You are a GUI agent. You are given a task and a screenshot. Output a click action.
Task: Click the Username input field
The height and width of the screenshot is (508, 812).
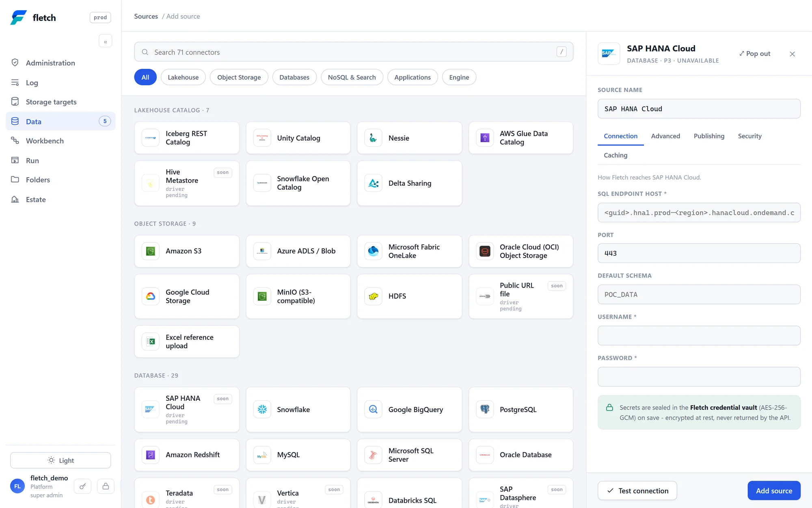tap(699, 336)
